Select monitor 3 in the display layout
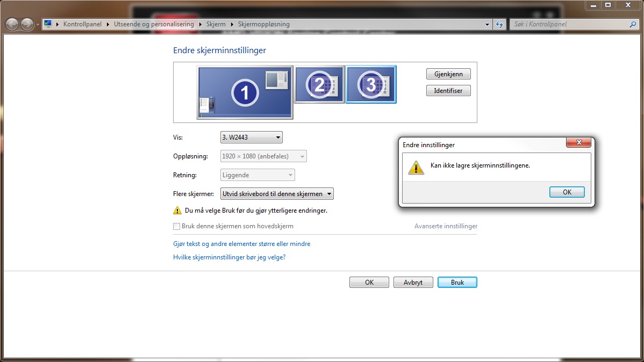Viewport: 644px width, 362px height. coord(371,84)
